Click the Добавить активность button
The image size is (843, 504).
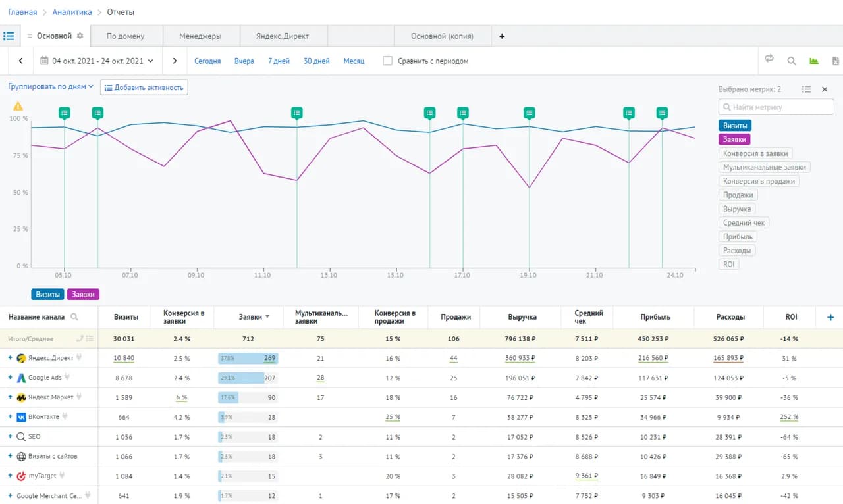click(x=144, y=88)
